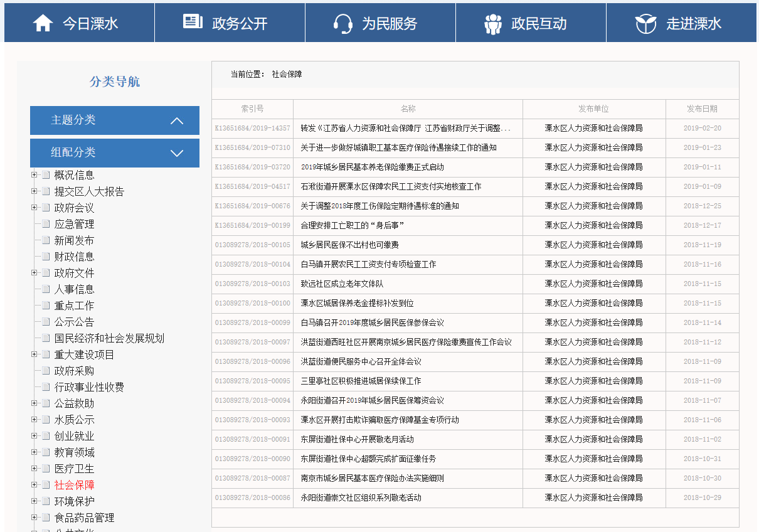The height and width of the screenshot is (532, 759).
Task: Click the newspaper icon beside 政务公开
Action: point(193,22)
